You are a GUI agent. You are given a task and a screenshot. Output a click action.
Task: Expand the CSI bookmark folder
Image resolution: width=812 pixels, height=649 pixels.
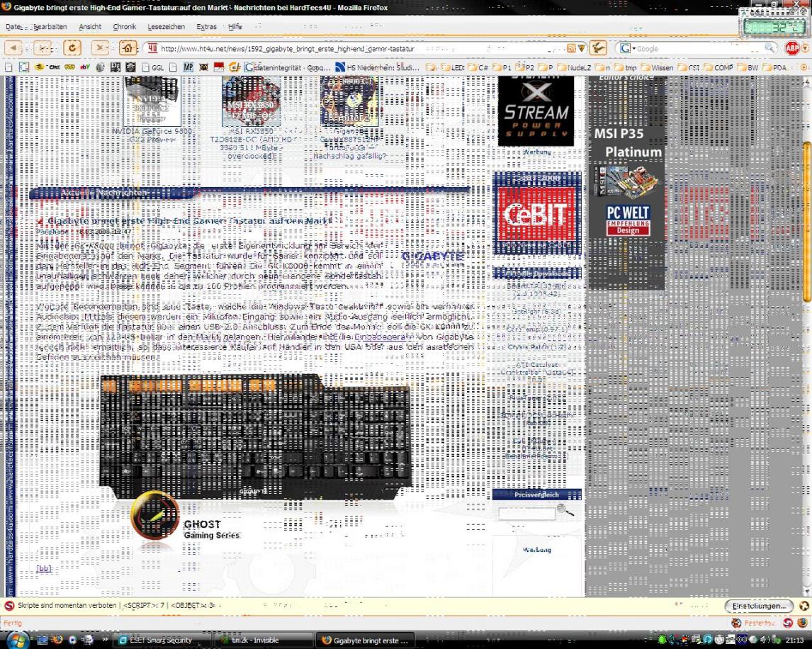[689, 67]
